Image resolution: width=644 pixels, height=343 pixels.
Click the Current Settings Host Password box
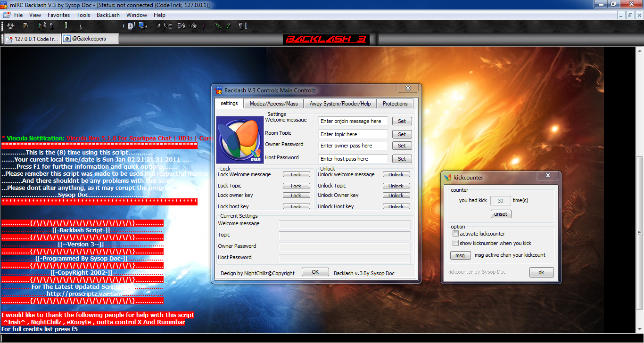[x=345, y=259]
